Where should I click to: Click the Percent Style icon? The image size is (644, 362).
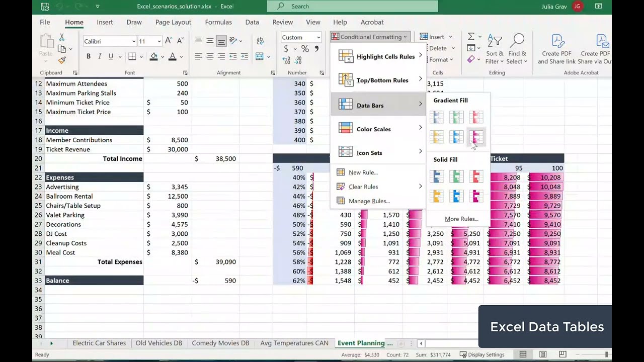pyautogui.click(x=305, y=49)
